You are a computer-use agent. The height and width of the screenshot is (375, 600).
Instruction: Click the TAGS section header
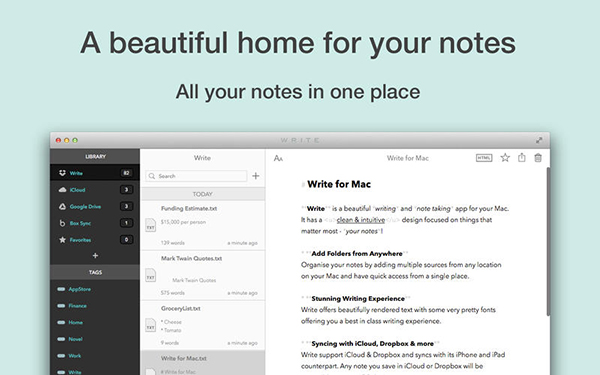pos(95,272)
